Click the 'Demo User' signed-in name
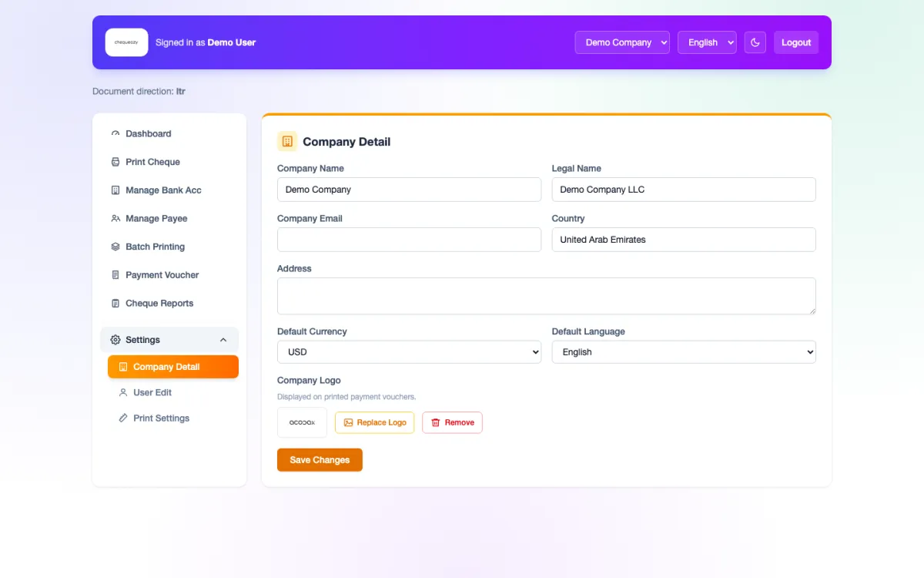The width and height of the screenshot is (924, 578). (x=232, y=42)
